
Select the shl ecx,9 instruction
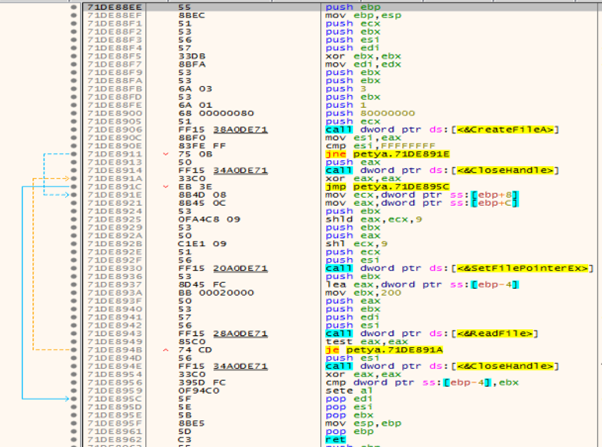click(356, 243)
